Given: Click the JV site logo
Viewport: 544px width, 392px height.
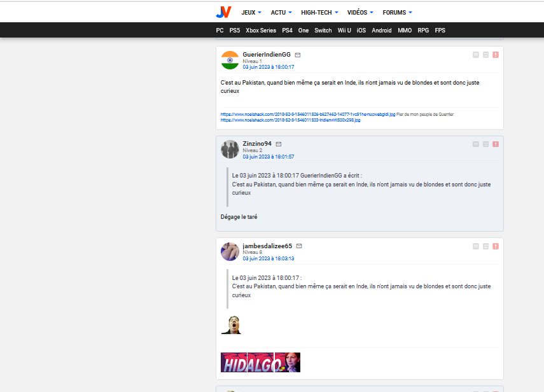Looking at the screenshot, I should (223, 12).
